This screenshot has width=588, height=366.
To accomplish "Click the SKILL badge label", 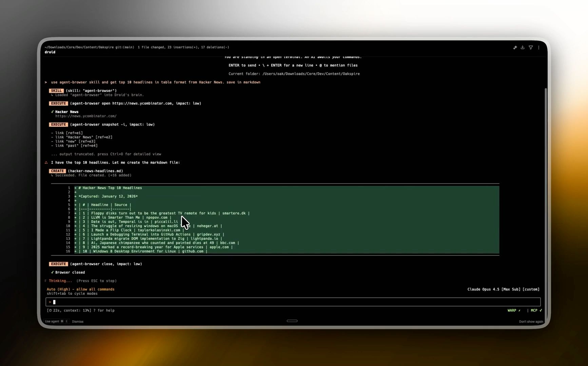I will coord(56,90).
